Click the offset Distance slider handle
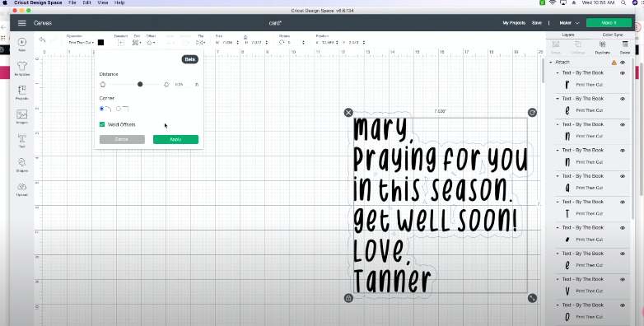Screen dimensions: 644x326 [x=140, y=84]
